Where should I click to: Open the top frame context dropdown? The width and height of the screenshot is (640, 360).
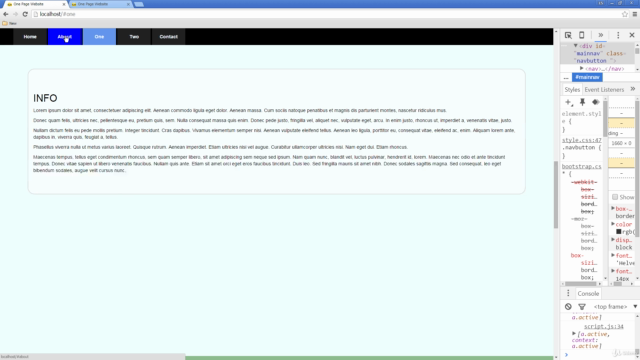[615, 307]
